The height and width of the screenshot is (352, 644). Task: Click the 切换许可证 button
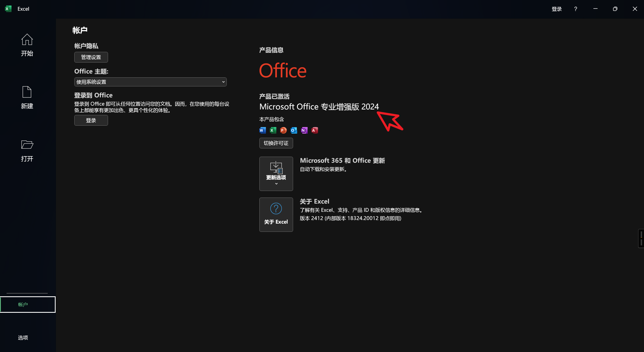(x=276, y=143)
